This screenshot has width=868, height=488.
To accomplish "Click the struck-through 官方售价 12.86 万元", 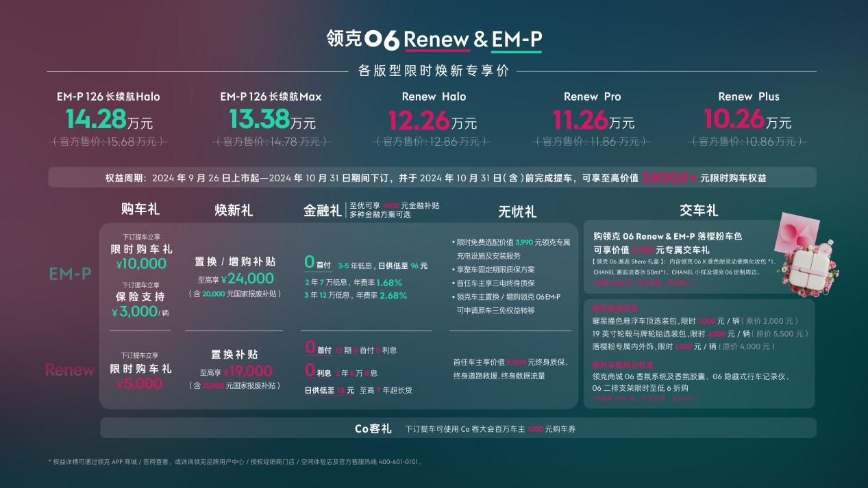I will [432, 142].
